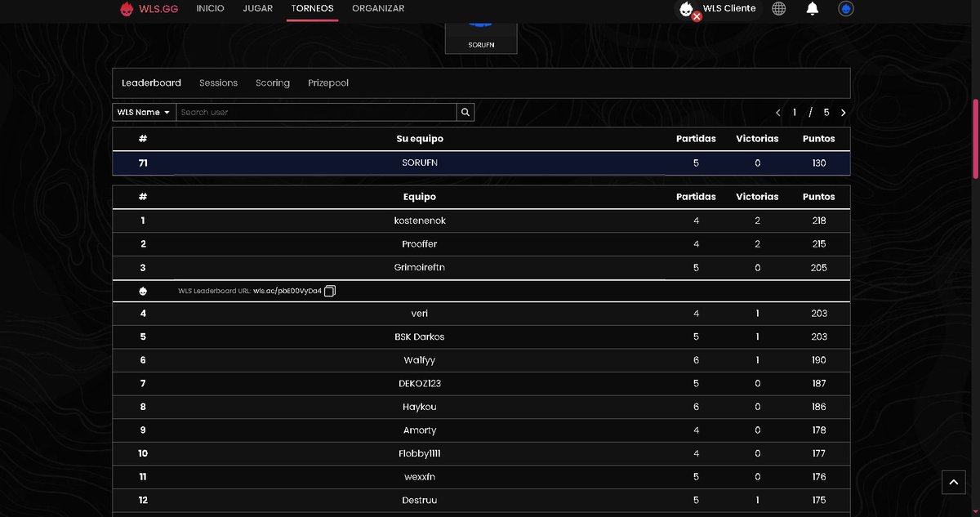
Task: Click total pages number 5
Action: (x=826, y=113)
